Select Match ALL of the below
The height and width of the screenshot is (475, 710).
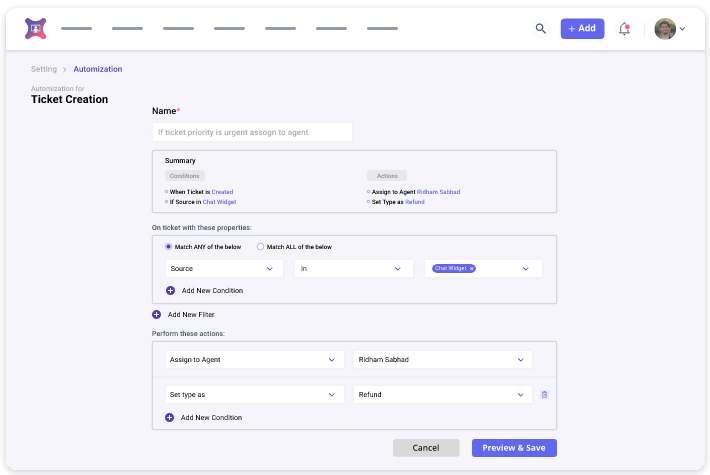(260, 246)
